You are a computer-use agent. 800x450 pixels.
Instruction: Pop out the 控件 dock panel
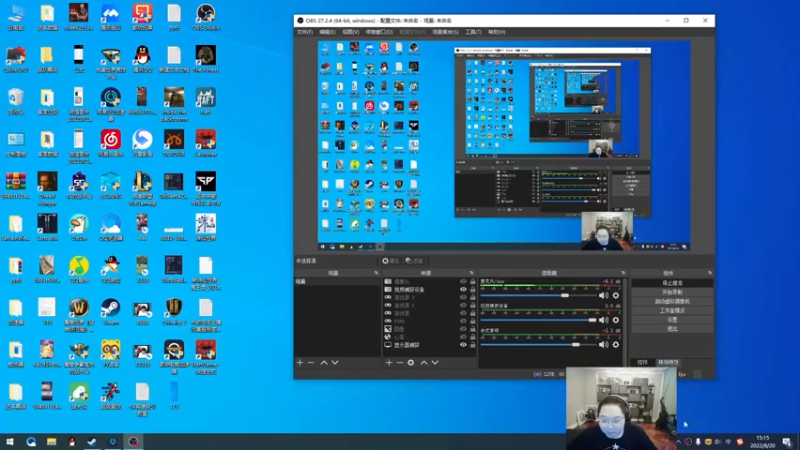pyautogui.click(x=710, y=273)
